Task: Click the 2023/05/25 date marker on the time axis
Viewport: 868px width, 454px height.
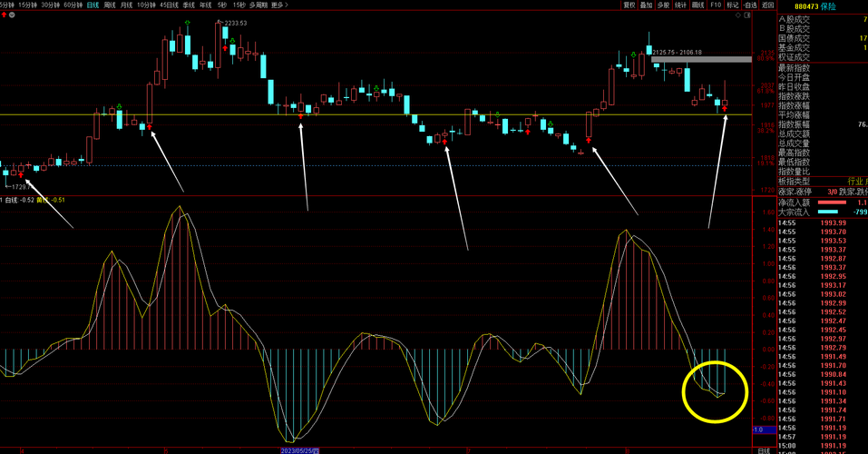Action: (300, 450)
